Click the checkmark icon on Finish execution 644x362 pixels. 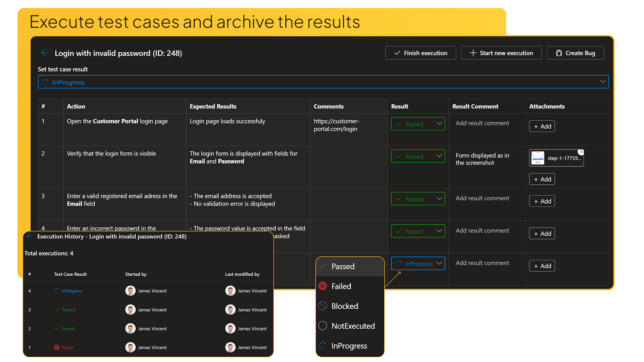click(396, 53)
